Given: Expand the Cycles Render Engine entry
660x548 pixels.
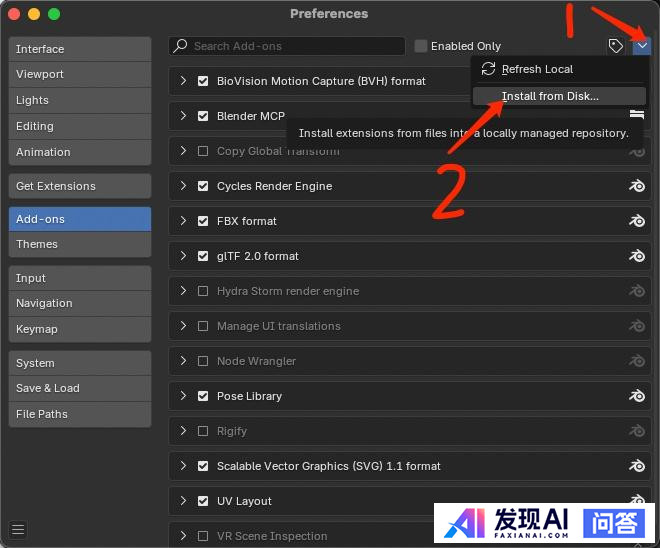Looking at the screenshot, I should [x=183, y=186].
